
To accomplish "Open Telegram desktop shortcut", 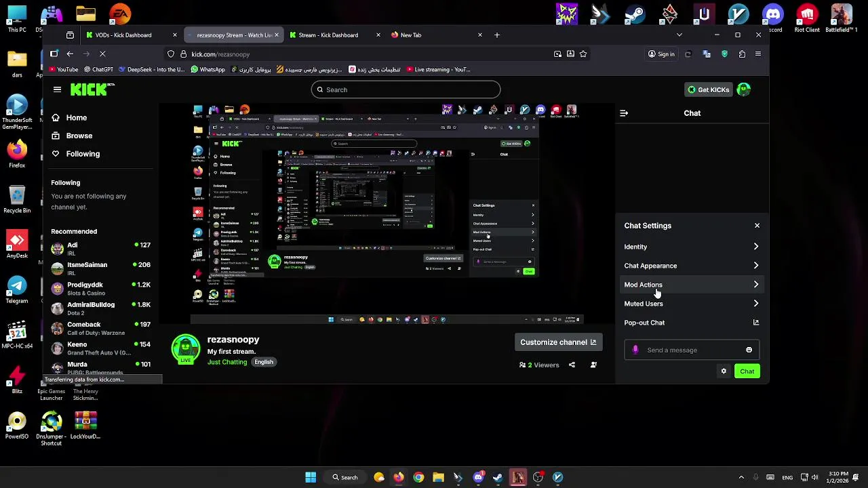I will (x=17, y=290).
